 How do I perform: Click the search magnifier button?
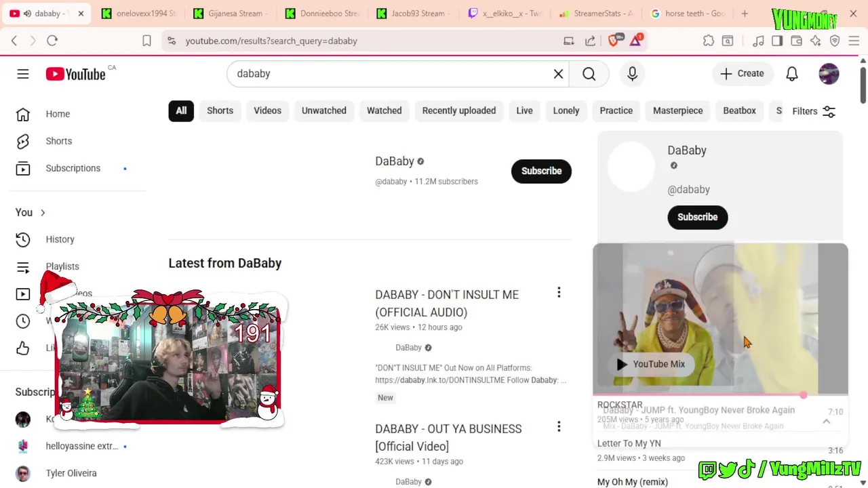click(589, 74)
